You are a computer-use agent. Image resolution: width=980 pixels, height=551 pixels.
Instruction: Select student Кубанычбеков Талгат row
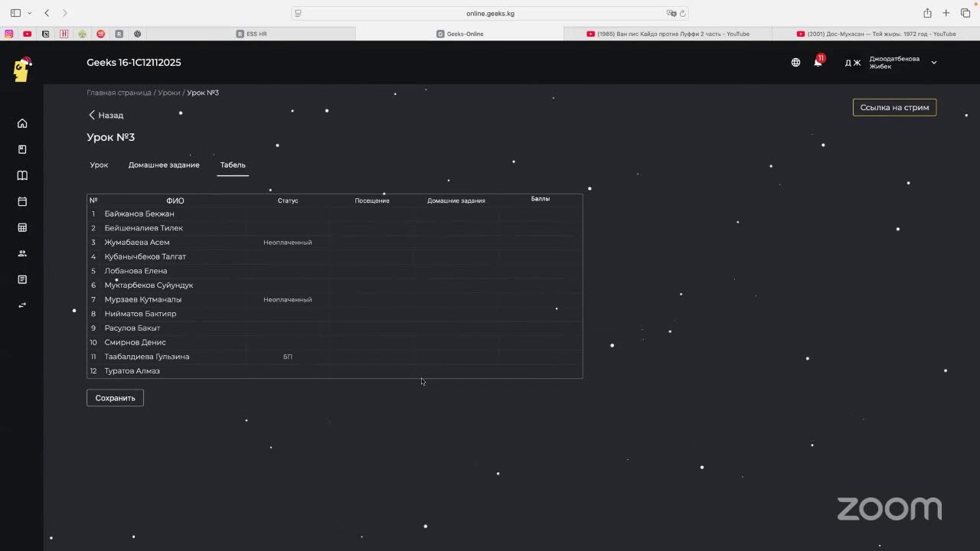point(335,256)
